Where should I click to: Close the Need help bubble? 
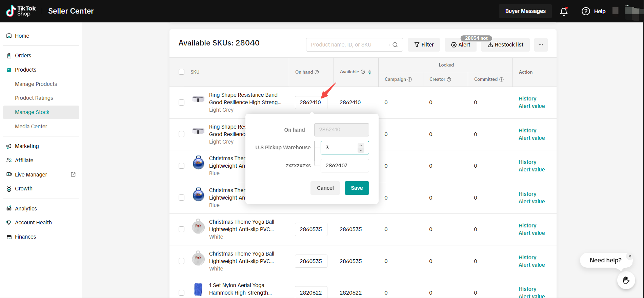pos(630,256)
